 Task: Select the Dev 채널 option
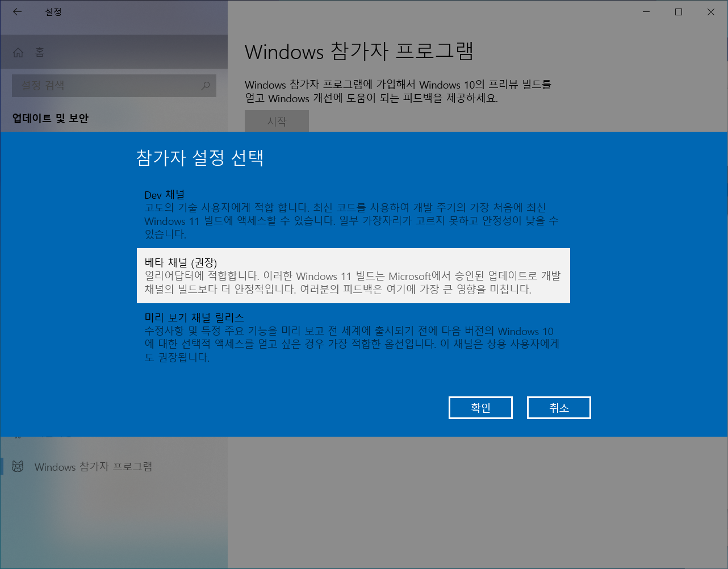353,214
